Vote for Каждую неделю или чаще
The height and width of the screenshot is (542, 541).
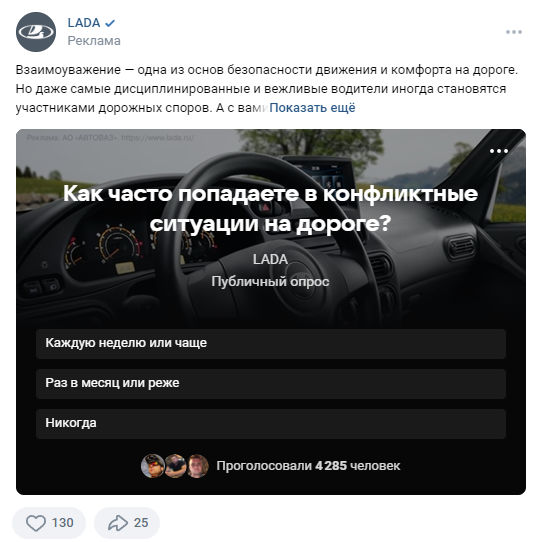coord(271,344)
